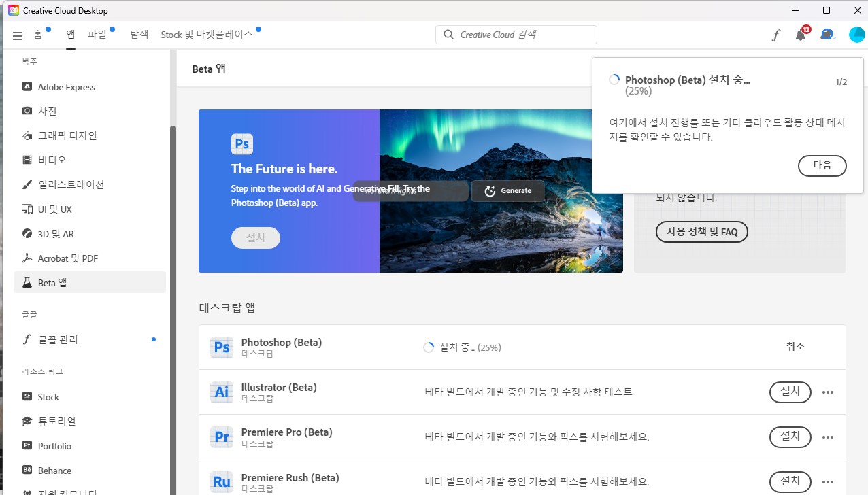Click the '설치 중.. (25%)' status text
Image resolution: width=868 pixels, height=495 pixels.
[x=471, y=347]
